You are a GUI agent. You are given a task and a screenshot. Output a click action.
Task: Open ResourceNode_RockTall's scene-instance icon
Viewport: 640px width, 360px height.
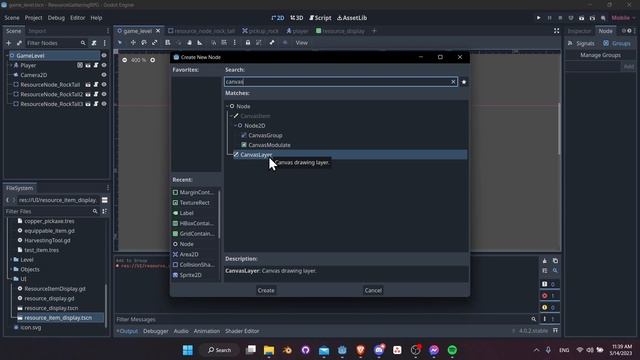pyautogui.click(x=88, y=84)
